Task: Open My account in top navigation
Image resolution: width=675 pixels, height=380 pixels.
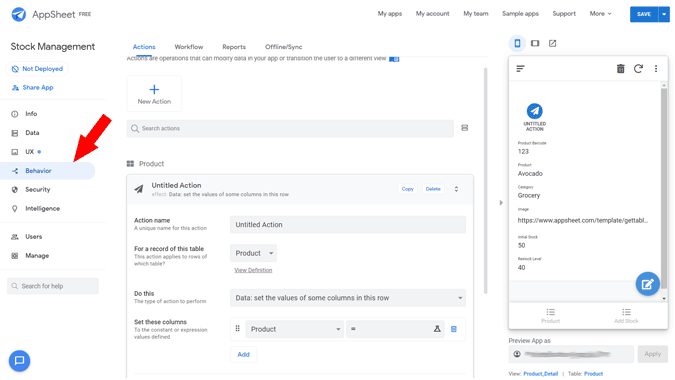Action: tap(432, 14)
